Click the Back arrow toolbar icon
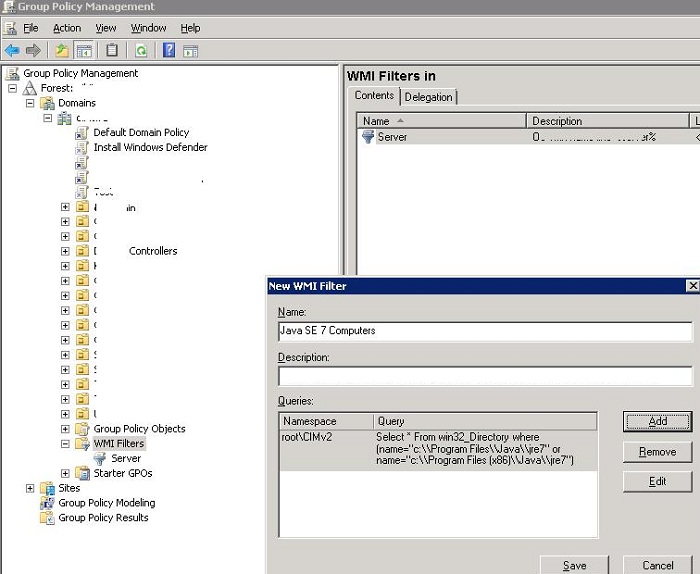Image resolution: width=700 pixels, height=574 pixels. tap(12, 50)
